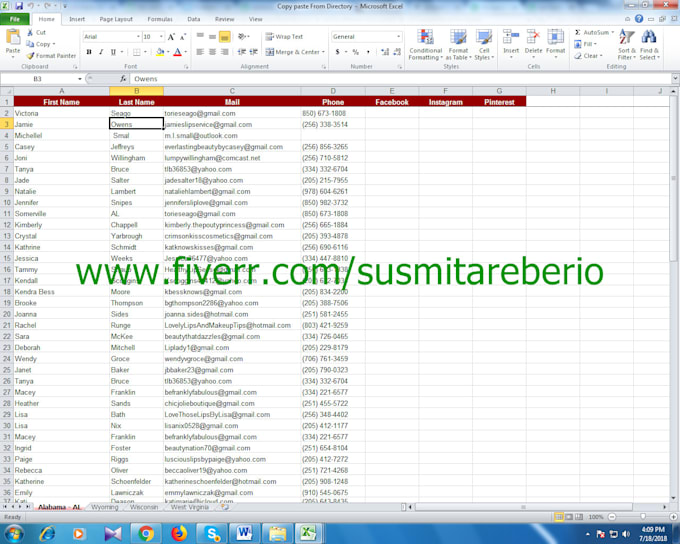
Task: Apply the Fill Color bucket
Action: [160, 52]
